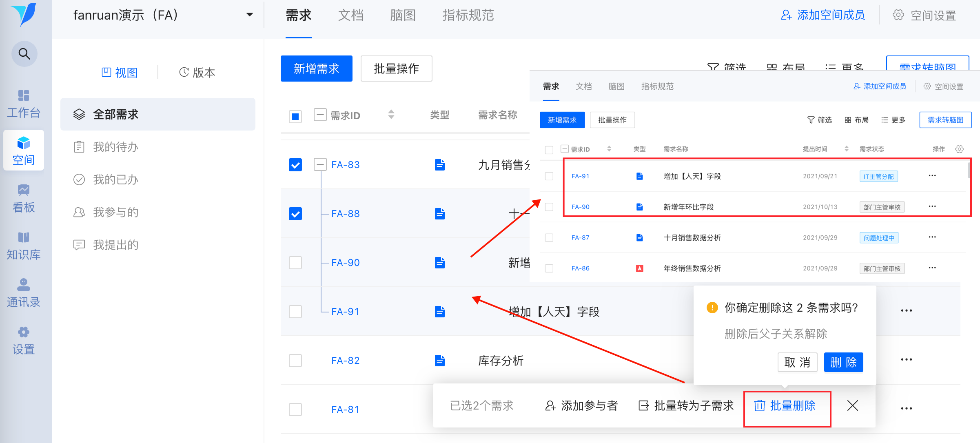Viewport: 980px width, 443px height.
Task: Click the search magnifier icon in sidebar
Action: click(x=24, y=54)
